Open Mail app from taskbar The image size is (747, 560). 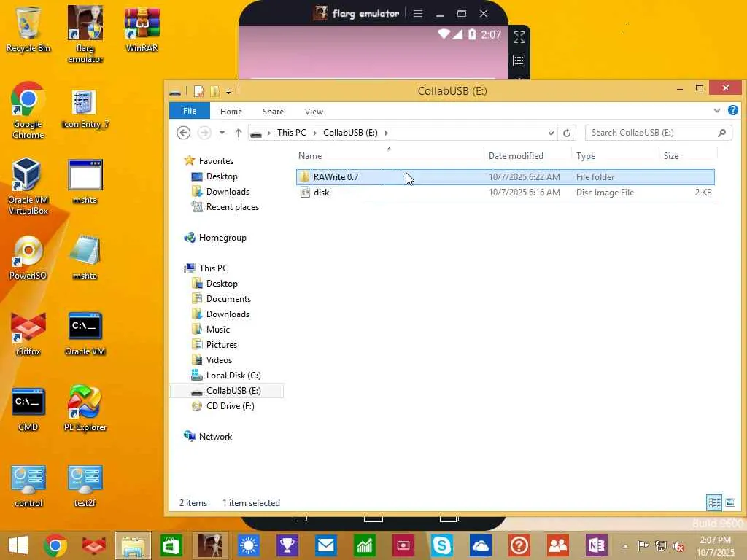click(x=326, y=545)
